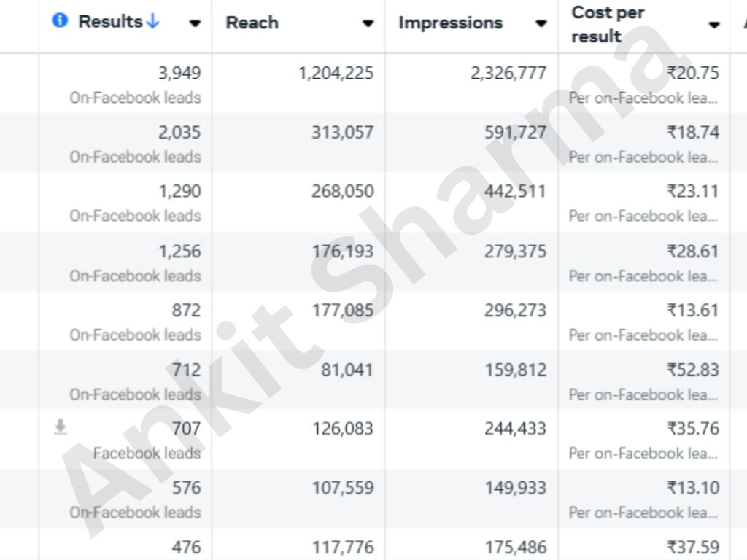747x560 pixels.
Task: Click the Impressions column header label
Action: click(450, 23)
